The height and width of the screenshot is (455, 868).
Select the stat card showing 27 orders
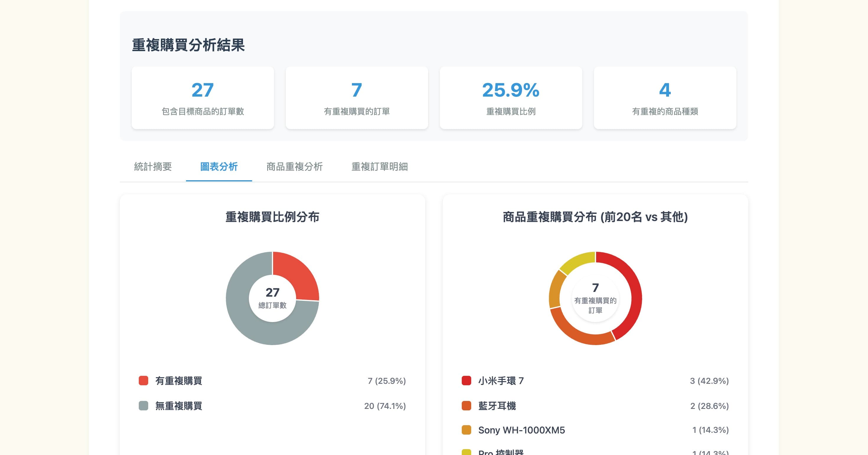203,98
